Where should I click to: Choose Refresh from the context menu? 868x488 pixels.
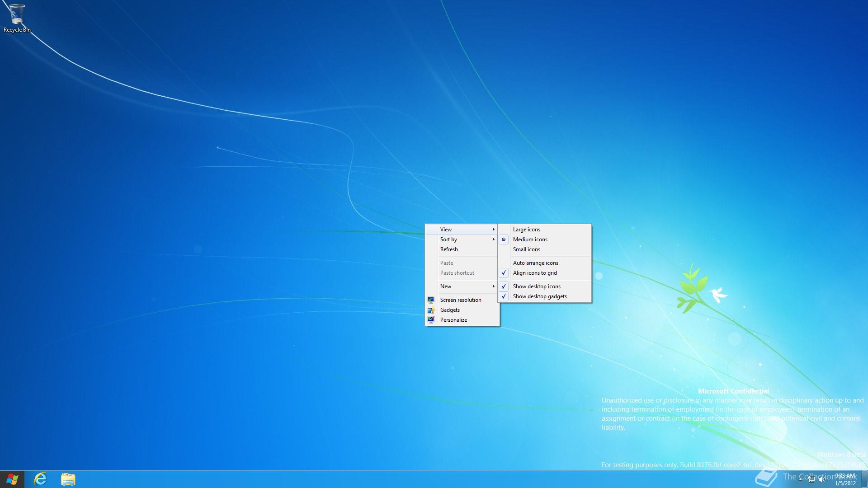pyautogui.click(x=462, y=249)
